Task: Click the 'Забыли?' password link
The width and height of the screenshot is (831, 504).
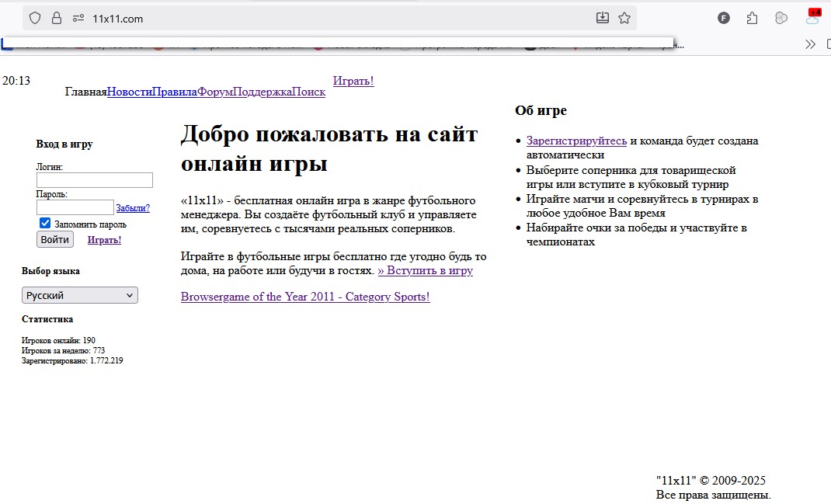Action: (133, 208)
